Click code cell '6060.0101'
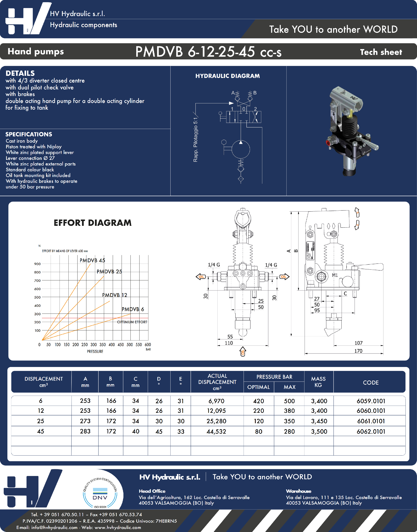 (371, 411)
